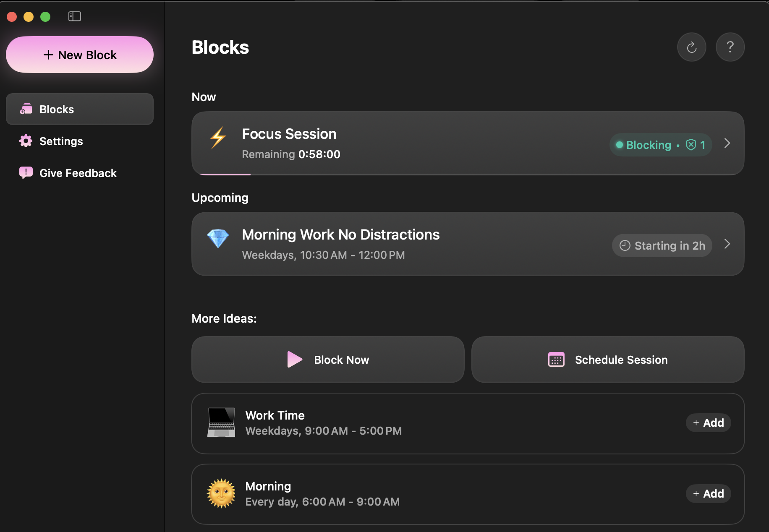Start a Block Now session

[x=328, y=360]
